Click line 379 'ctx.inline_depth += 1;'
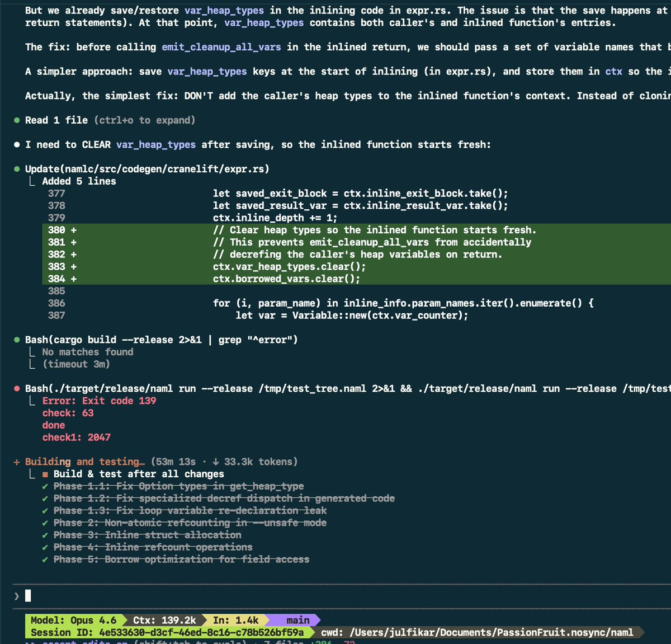Screen dimensions: 671x644 point(275,218)
